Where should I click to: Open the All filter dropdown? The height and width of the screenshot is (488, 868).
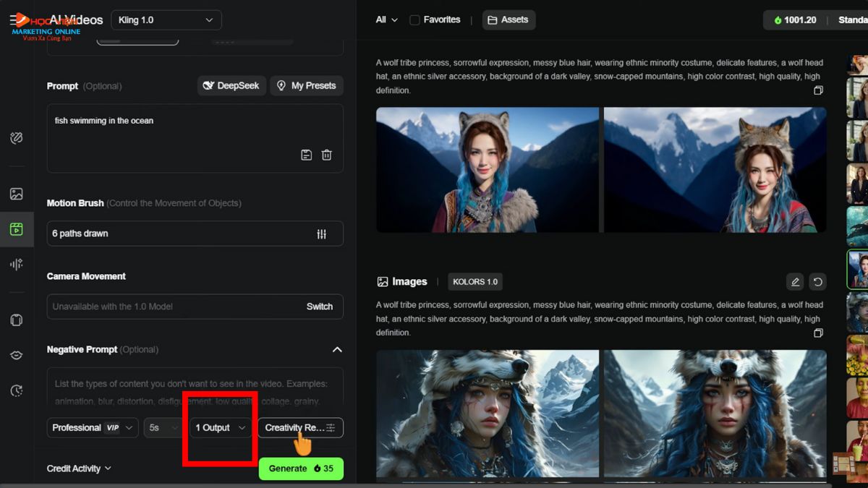point(386,20)
